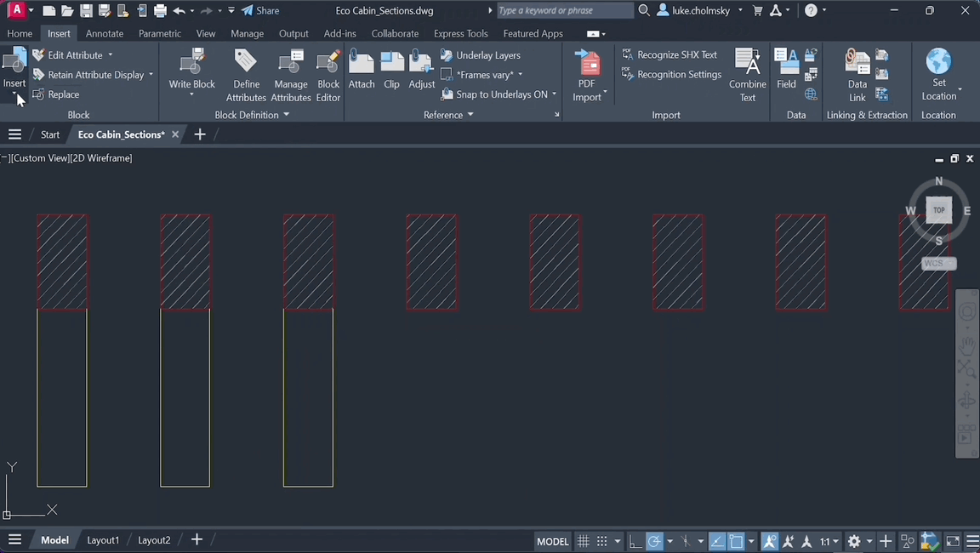980x553 pixels.
Task: Click the Undo arrow icon
Action: pos(179,10)
